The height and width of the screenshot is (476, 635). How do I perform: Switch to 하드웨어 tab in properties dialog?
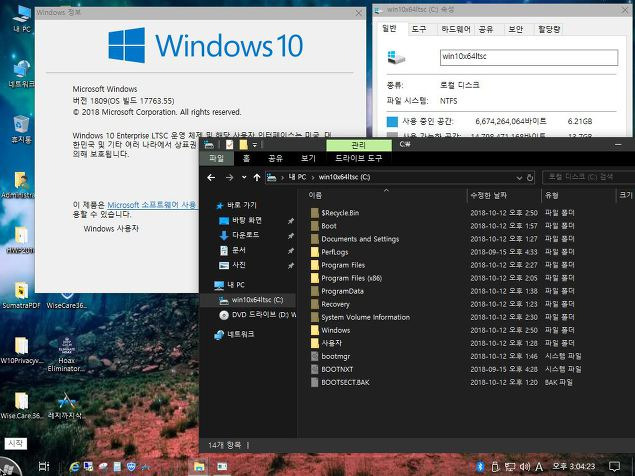[x=456, y=29]
